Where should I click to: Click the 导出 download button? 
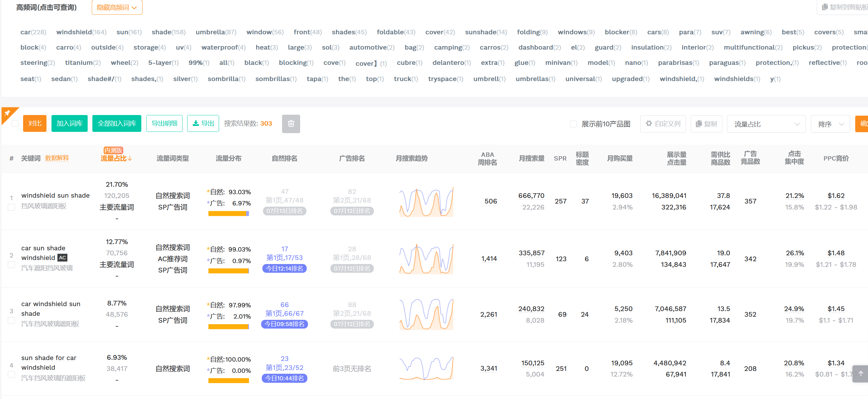point(203,123)
